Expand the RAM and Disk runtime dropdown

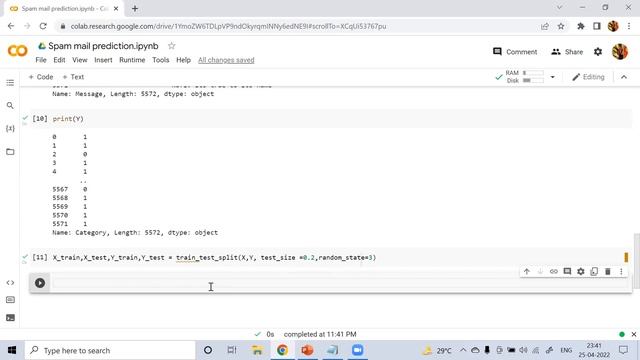pos(552,77)
